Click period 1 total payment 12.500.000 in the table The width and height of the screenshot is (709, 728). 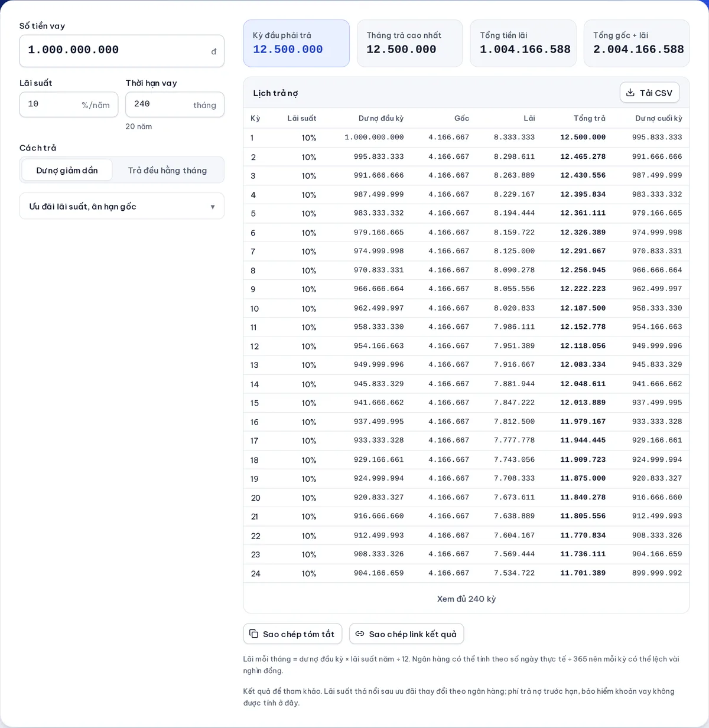click(583, 138)
